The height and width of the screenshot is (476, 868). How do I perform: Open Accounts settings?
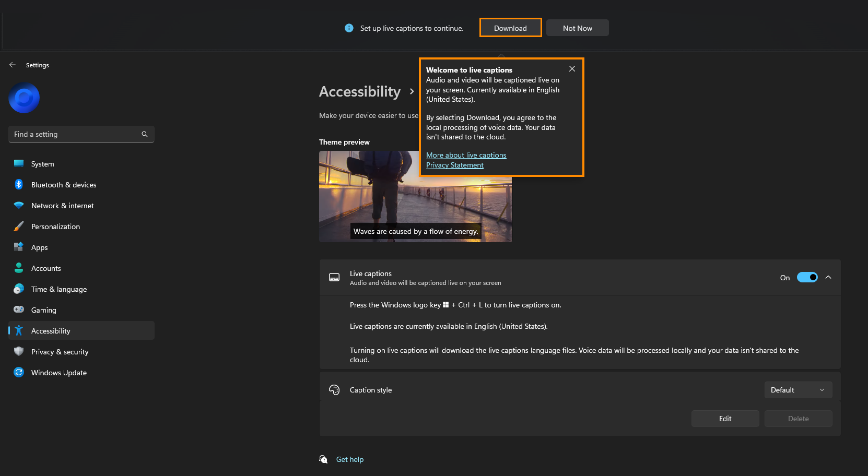pyautogui.click(x=81, y=268)
